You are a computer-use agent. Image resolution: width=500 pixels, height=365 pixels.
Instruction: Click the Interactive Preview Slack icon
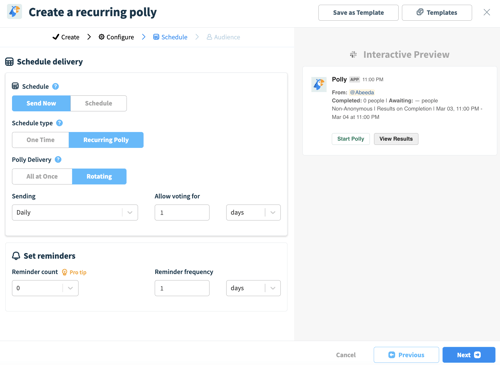pos(353,54)
